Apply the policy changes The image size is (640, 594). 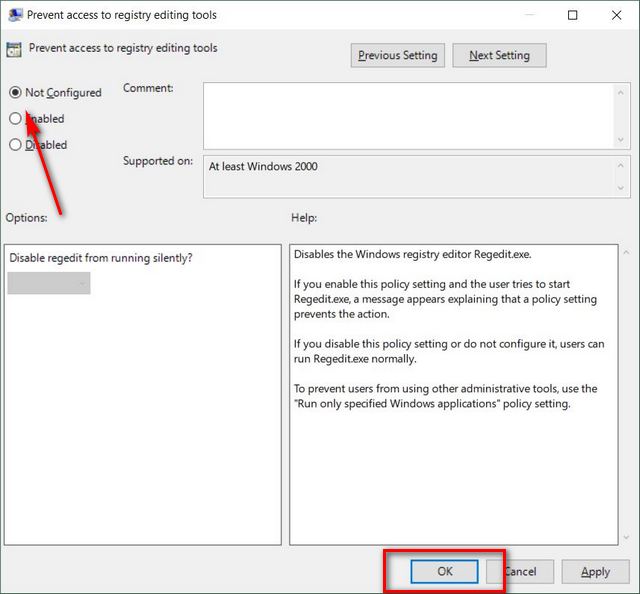click(x=596, y=572)
